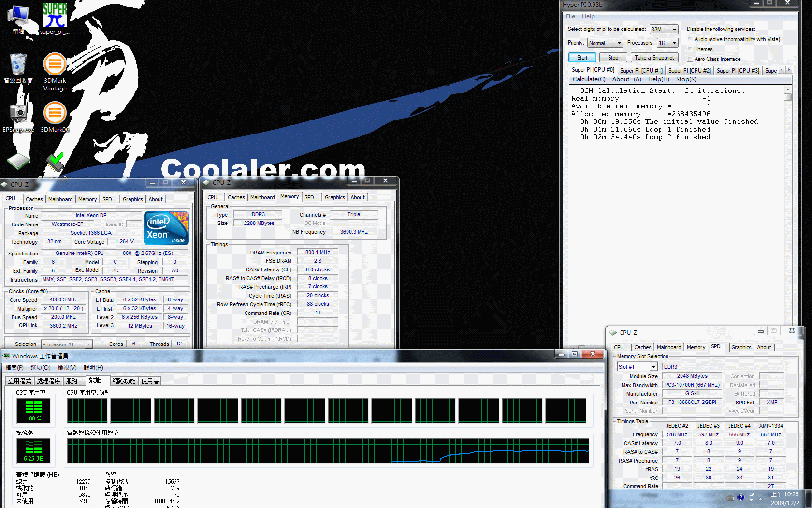Image resolution: width=812 pixels, height=508 pixels.
Task: Click the CPU 使用率 100 % gauge
Action: tap(33, 411)
